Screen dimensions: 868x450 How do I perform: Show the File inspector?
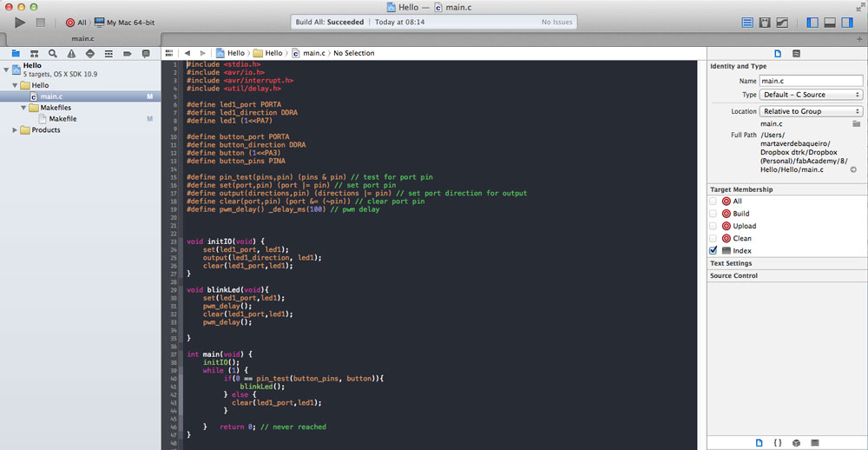[x=778, y=54]
